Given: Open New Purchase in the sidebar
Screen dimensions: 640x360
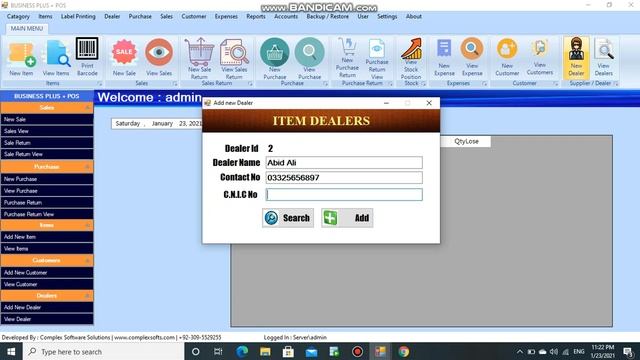Looking at the screenshot, I should click(47, 179).
